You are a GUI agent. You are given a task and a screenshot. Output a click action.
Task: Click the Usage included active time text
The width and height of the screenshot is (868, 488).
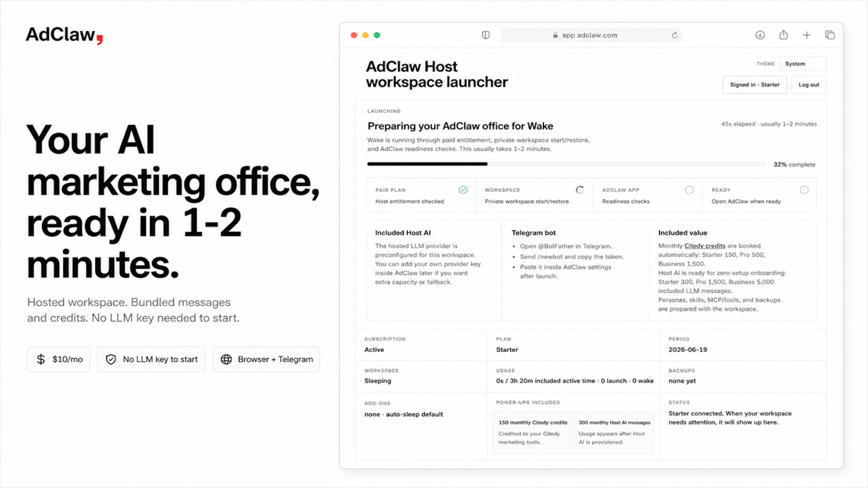pyautogui.click(x=575, y=381)
